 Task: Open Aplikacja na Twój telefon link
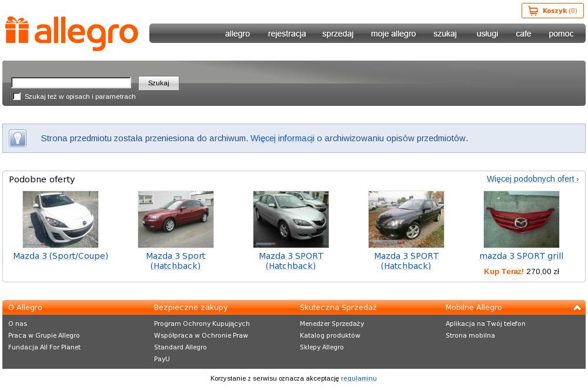click(x=486, y=324)
